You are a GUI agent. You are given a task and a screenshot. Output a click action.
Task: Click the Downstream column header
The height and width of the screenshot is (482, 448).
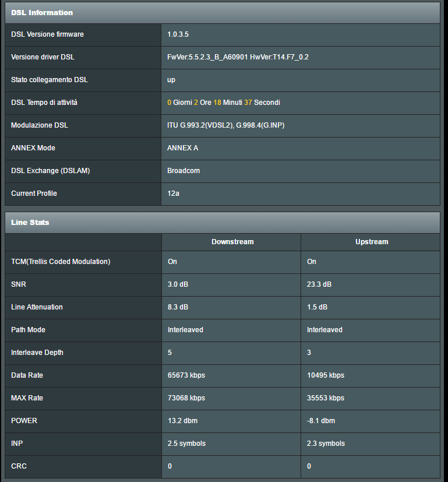click(x=232, y=242)
